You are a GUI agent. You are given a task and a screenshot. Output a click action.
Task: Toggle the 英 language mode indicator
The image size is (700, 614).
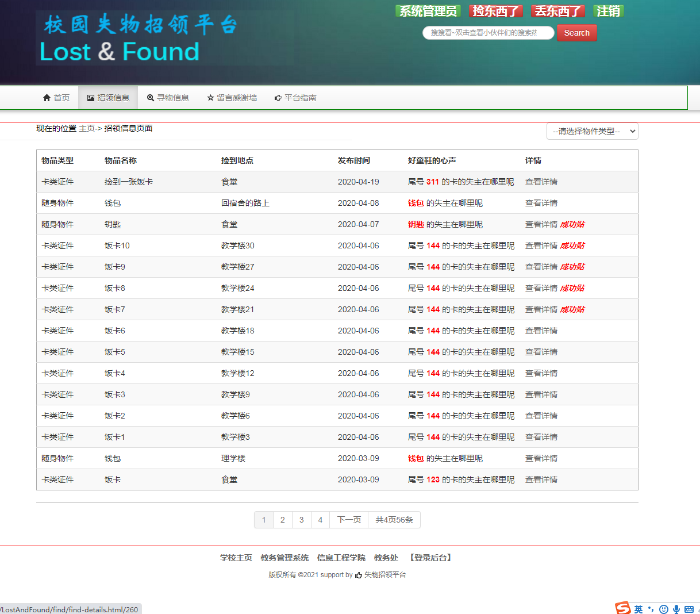click(x=639, y=609)
